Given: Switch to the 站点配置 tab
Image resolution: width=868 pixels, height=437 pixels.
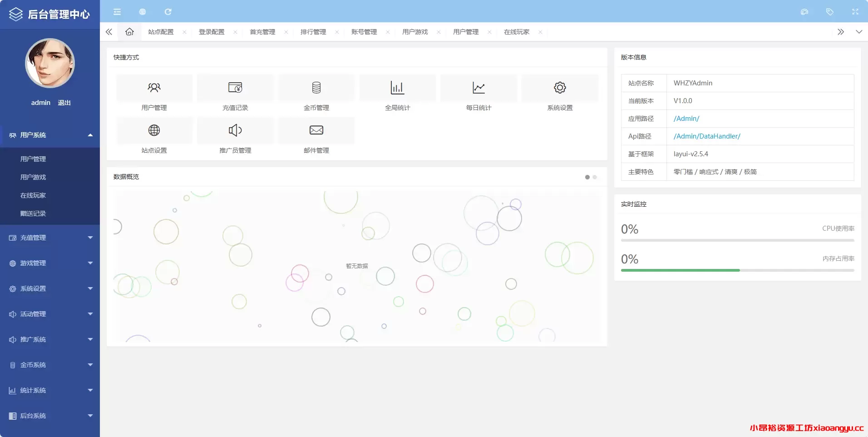Looking at the screenshot, I should tap(161, 32).
